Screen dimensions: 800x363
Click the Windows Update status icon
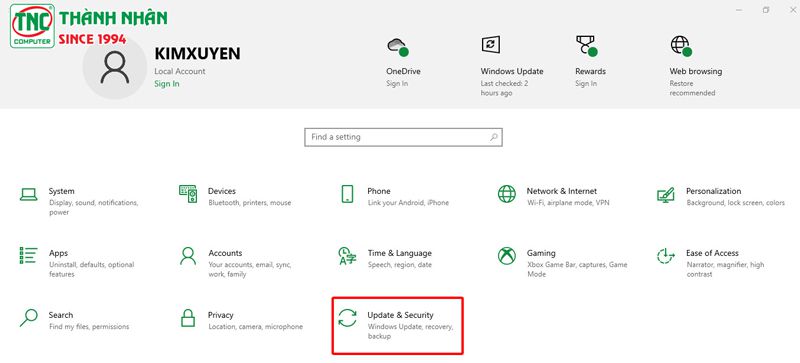[x=490, y=44]
